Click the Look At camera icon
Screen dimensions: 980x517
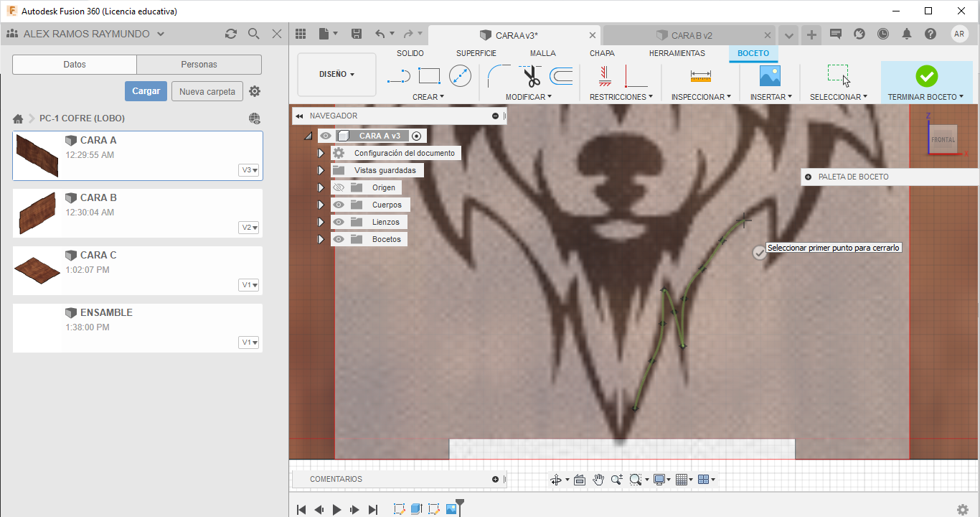[x=580, y=480]
